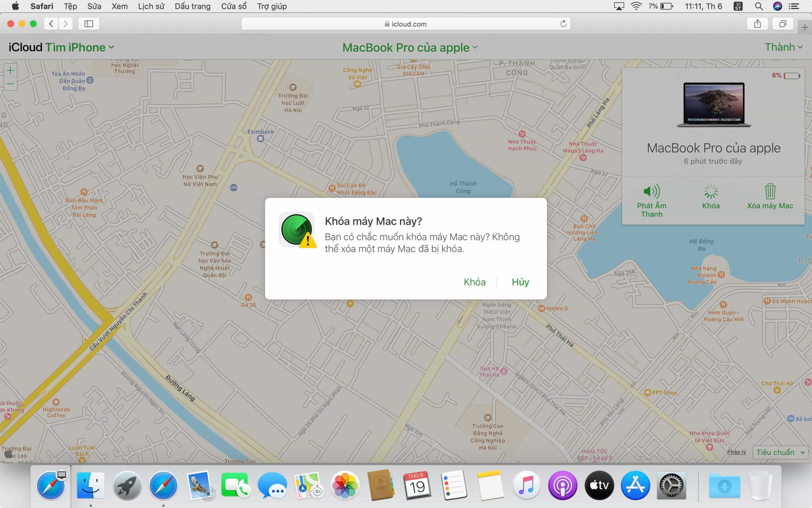Click the Khóa spinner icon in device panel
Screen dimensions: 812x508
point(711,191)
